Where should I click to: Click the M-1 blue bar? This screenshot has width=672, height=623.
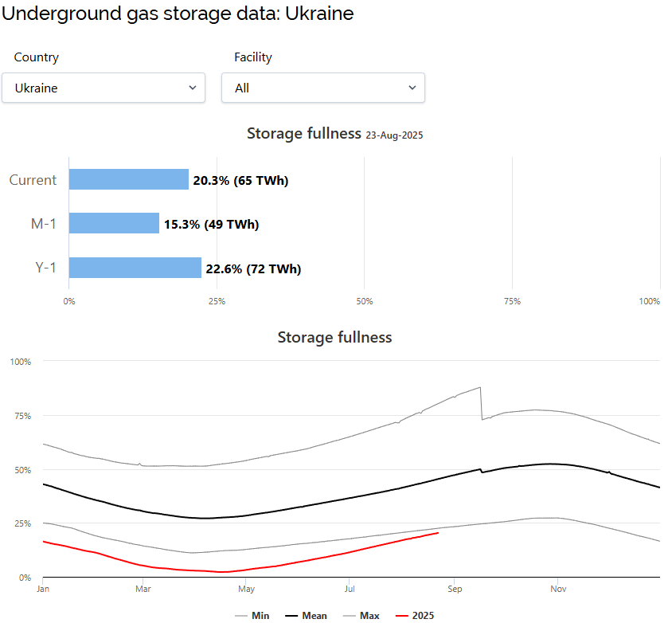click(114, 224)
